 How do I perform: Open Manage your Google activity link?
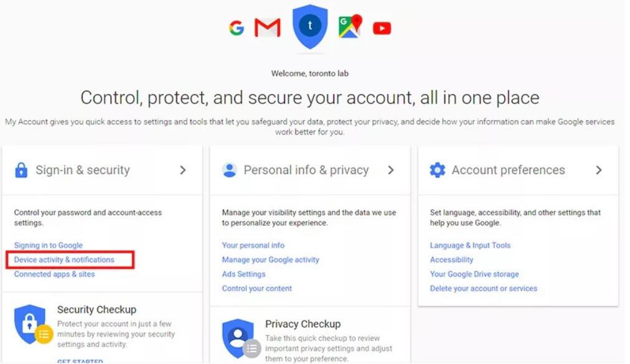[271, 259]
